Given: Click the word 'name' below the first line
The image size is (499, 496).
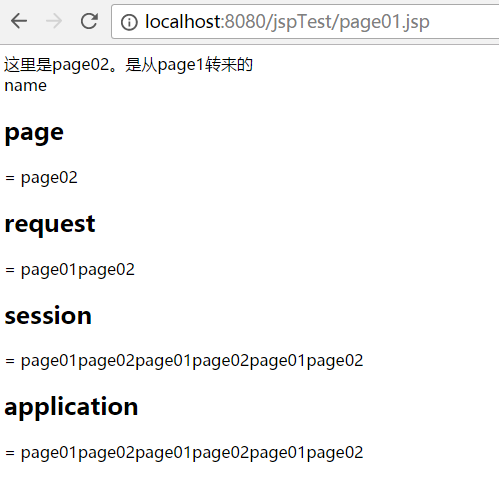Looking at the screenshot, I should click(26, 86).
